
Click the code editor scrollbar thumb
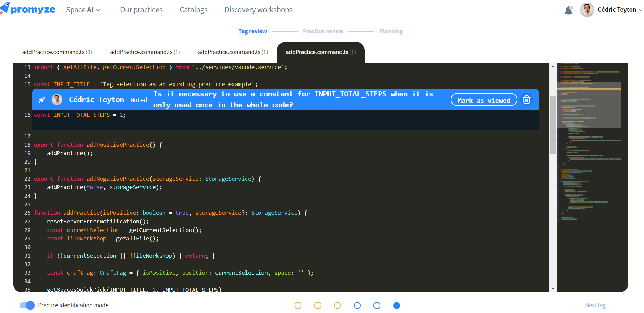click(x=553, y=125)
